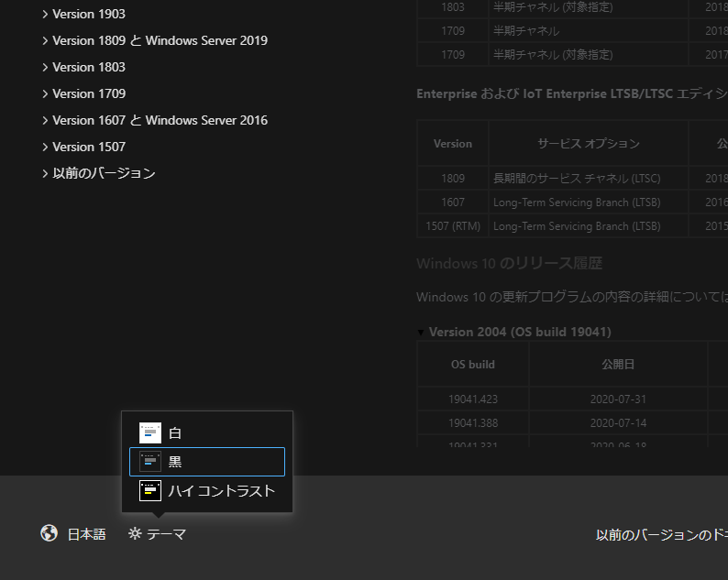Open the Version 1803 sidebar entry
728x580 pixels.
click(89, 67)
